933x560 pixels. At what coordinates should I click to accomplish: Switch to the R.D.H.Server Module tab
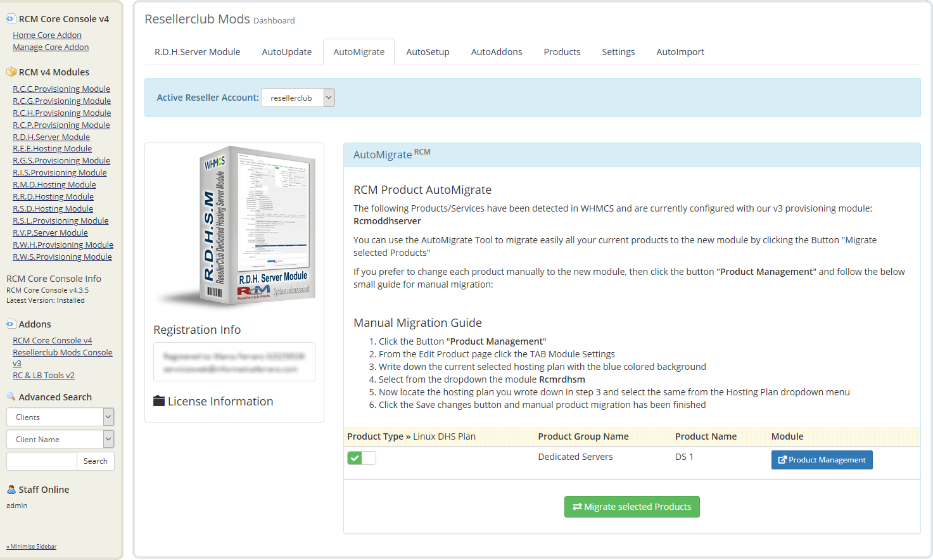198,52
